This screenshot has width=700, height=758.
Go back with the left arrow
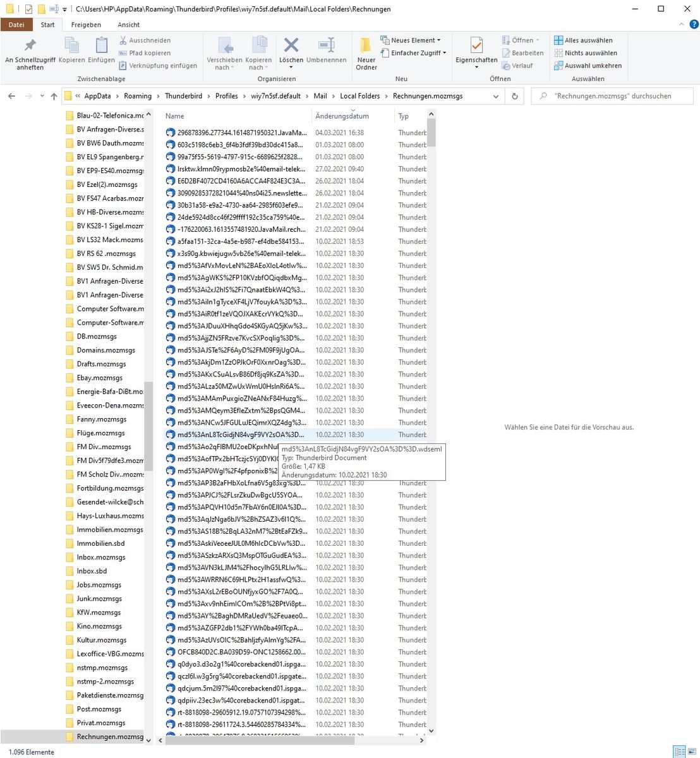[x=11, y=96]
